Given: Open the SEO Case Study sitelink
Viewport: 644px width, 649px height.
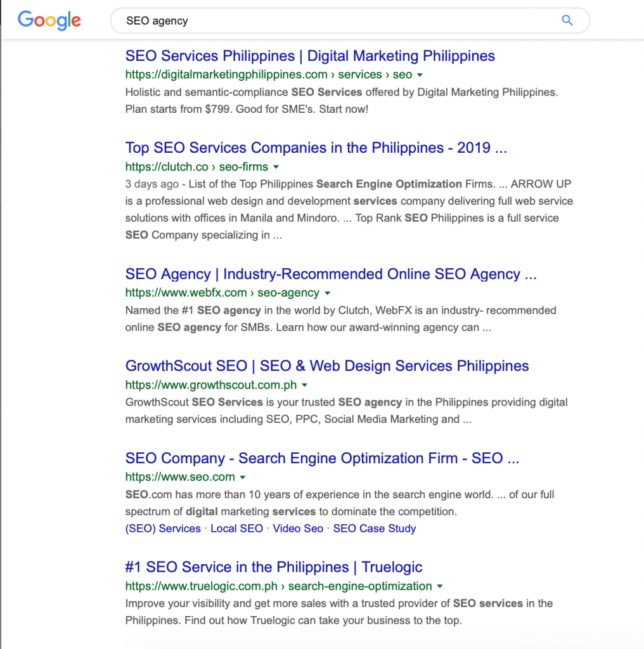Looking at the screenshot, I should 375,529.
